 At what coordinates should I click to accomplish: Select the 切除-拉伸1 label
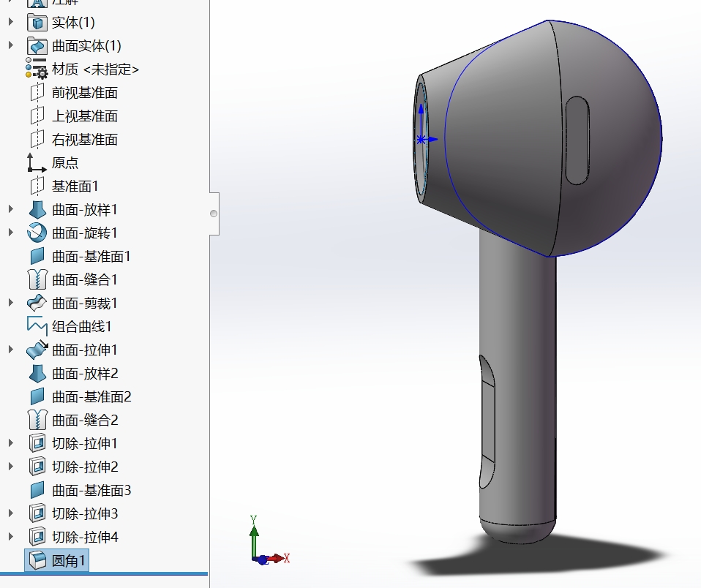pos(84,443)
